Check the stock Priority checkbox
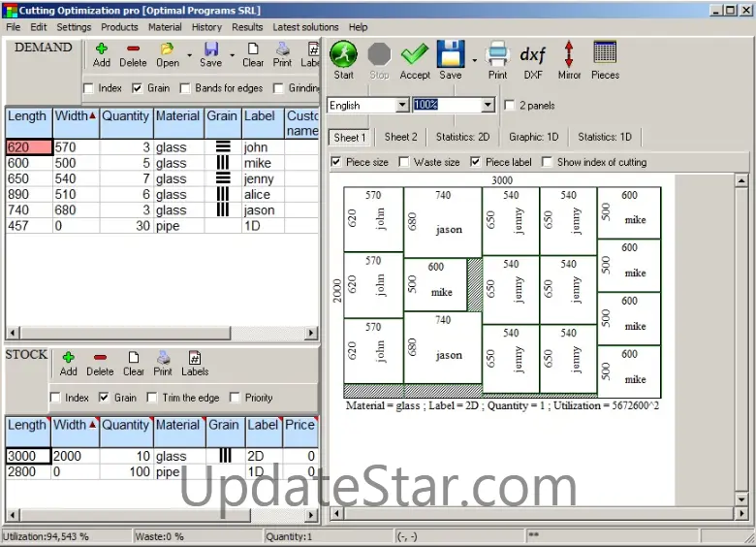The height and width of the screenshot is (547, 756). coord(235,398)
